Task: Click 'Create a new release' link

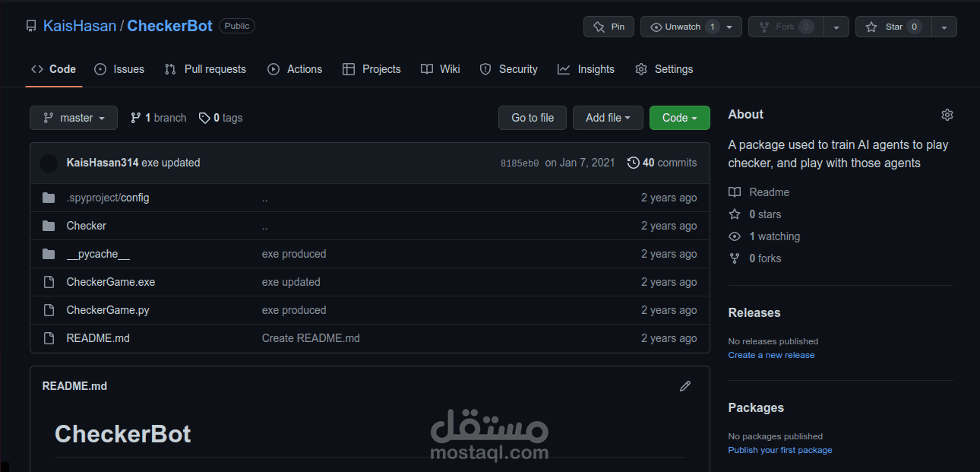Action: point(771,355)
